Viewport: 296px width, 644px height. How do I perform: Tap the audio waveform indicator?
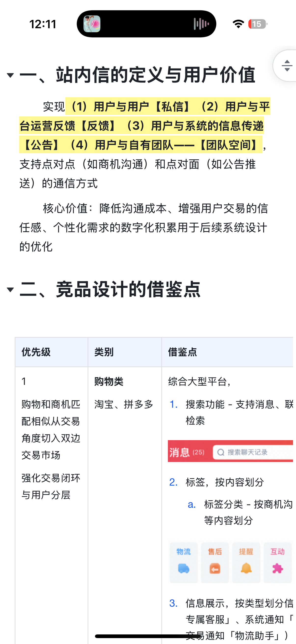pyautogui.click(x=201, y=24)
